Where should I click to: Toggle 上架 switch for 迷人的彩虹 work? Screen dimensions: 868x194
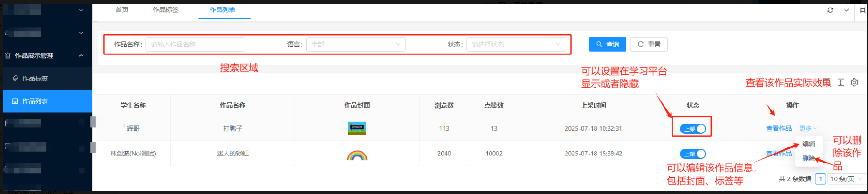(693, 154)
